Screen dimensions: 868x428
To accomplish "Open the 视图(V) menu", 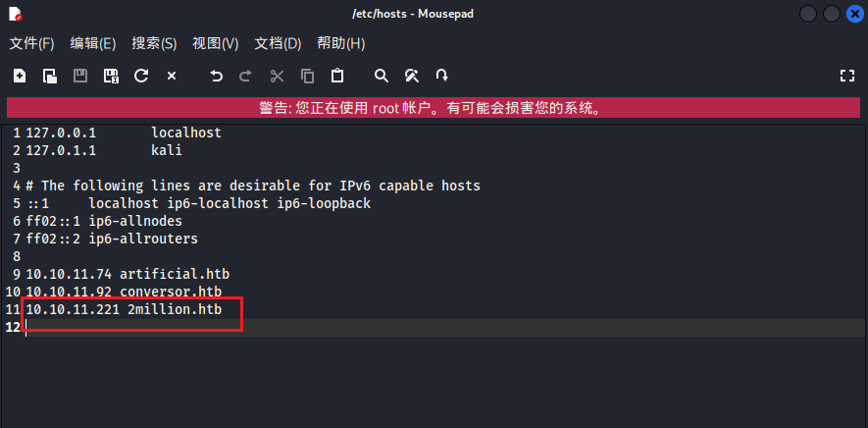I will pyautogui.click(x=216, y=43).
